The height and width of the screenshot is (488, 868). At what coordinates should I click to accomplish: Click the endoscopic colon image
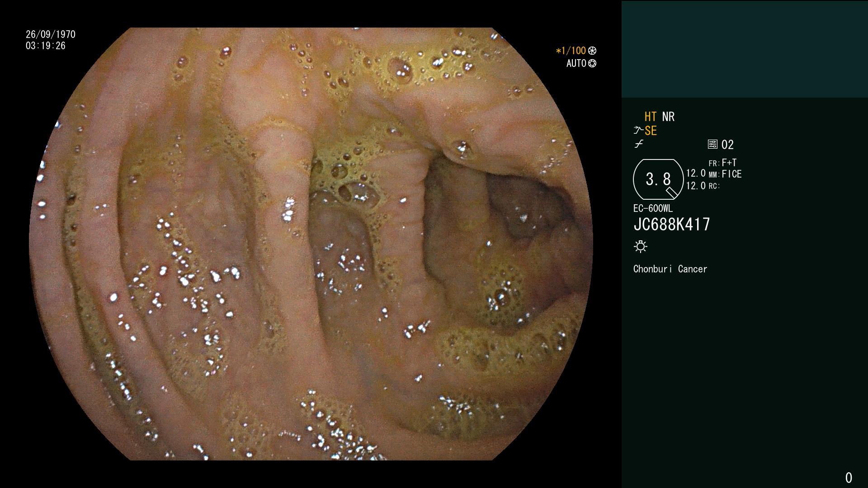click(x=311, y=244)
